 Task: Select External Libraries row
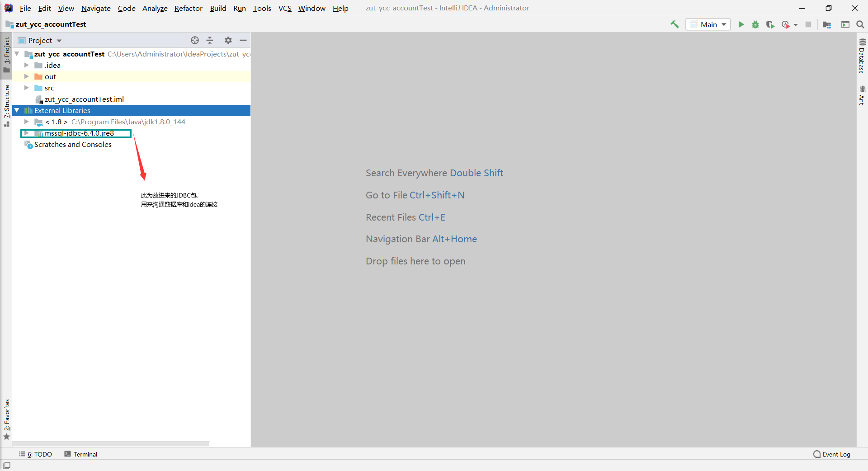[x=131, y=110]
